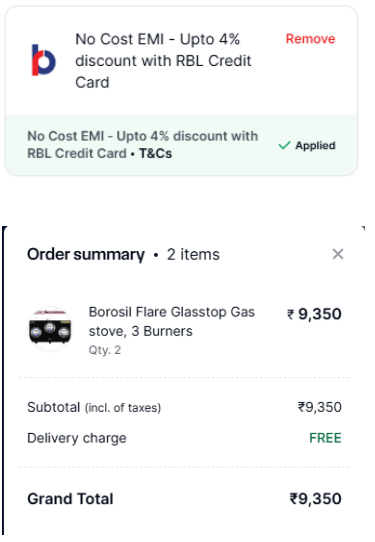
Task: Click the Qty. 2 quantity label
Action: (105, 350)
